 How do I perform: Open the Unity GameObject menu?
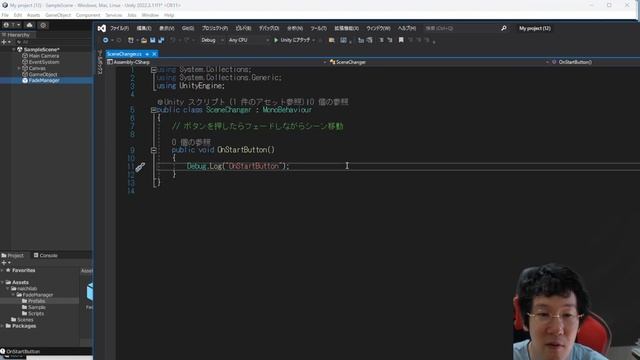58,15
